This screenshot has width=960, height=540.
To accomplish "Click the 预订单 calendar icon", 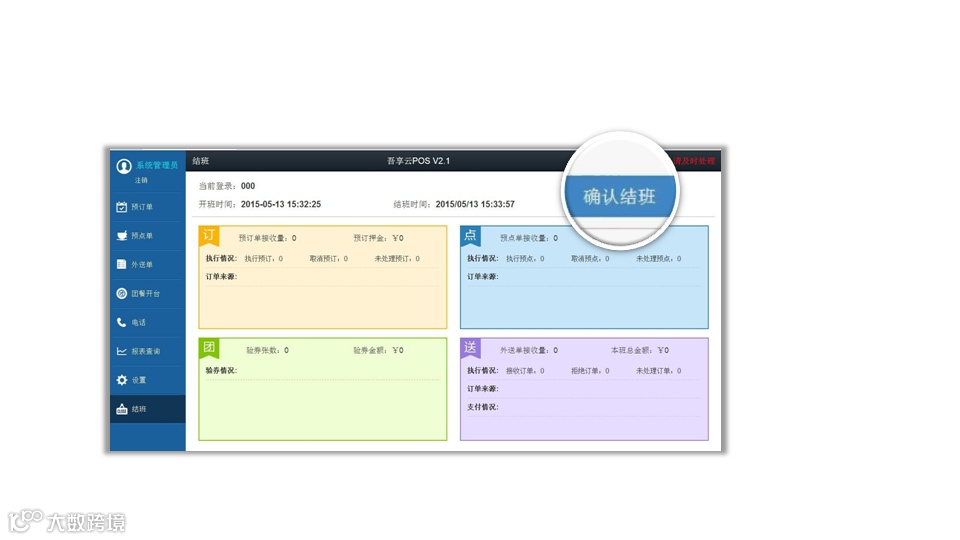I will pyautogui.click(x=122, y=207).
